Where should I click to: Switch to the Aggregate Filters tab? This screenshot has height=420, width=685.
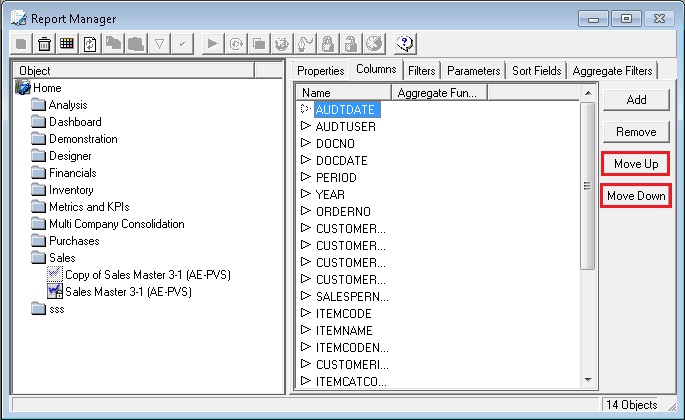click(612, 71)
